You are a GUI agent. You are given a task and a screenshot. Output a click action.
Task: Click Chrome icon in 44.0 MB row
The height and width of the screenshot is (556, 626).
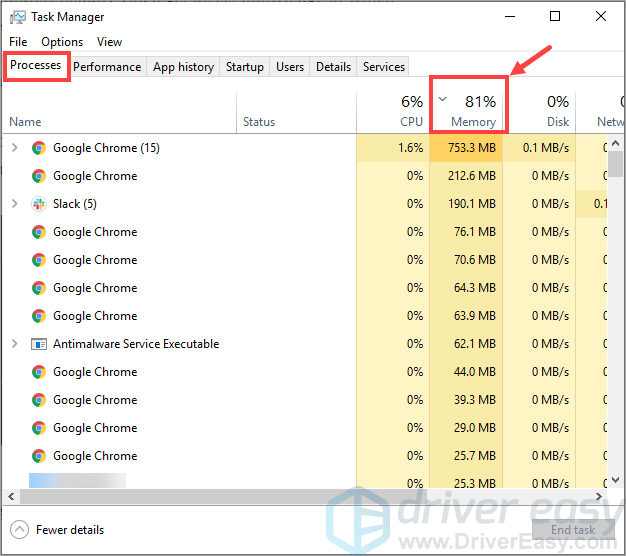coord(39,372)
